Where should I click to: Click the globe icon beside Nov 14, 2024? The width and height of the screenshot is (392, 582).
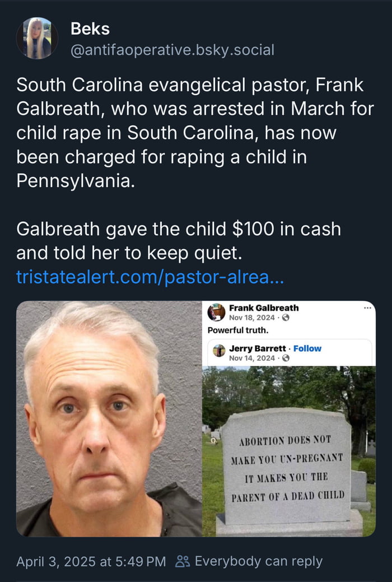pyautogui.click(x=286, y=358)
